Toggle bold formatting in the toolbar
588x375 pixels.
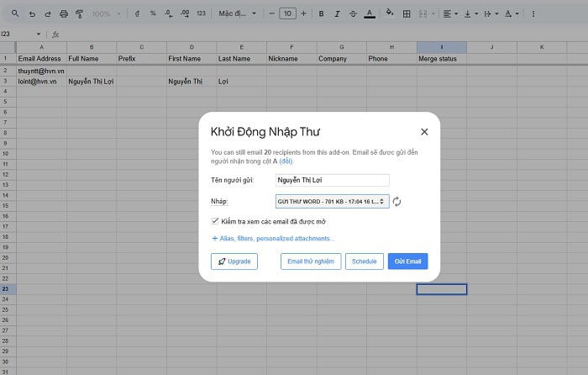tap(323, 14)
